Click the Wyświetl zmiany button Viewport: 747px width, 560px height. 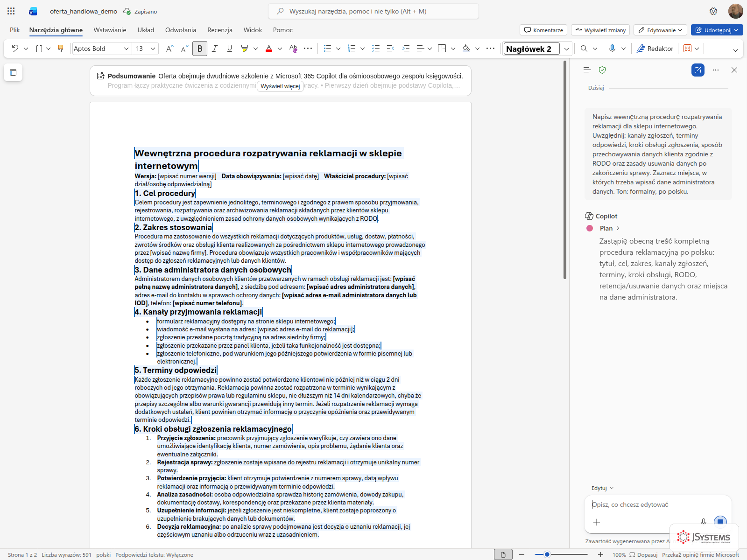click(600, 30)
